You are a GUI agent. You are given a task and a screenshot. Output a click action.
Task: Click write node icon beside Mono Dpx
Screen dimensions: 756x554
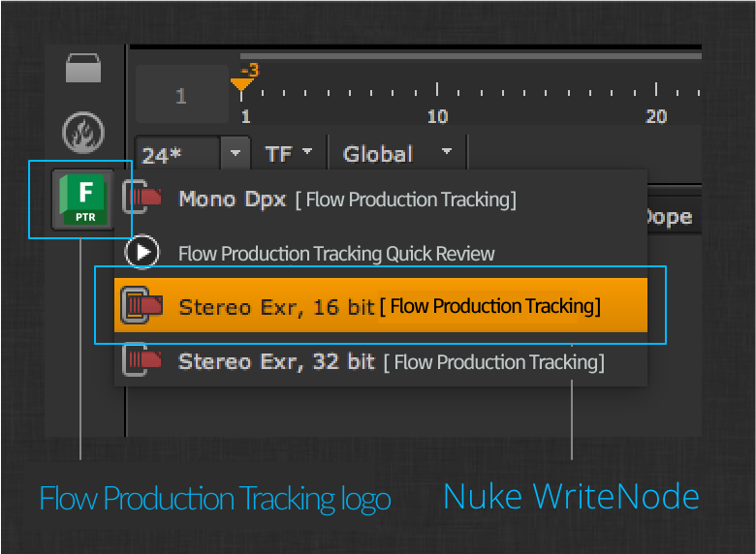click(142, 197)
